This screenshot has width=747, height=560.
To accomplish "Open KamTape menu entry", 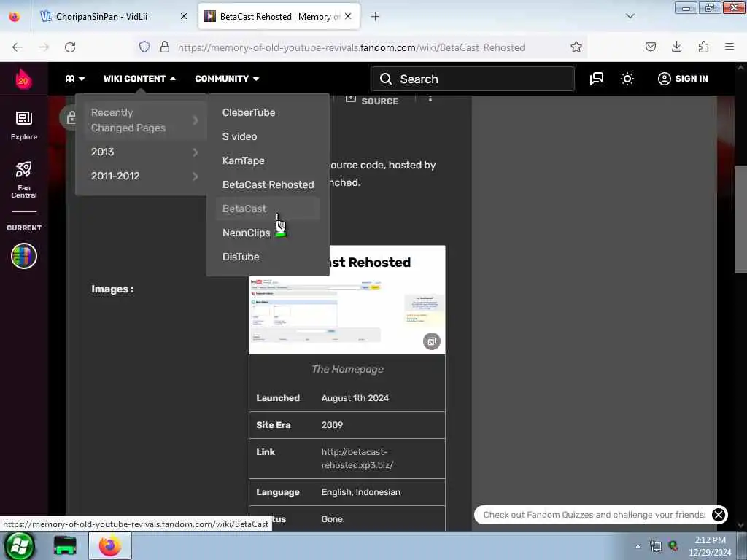I will 244,160.
